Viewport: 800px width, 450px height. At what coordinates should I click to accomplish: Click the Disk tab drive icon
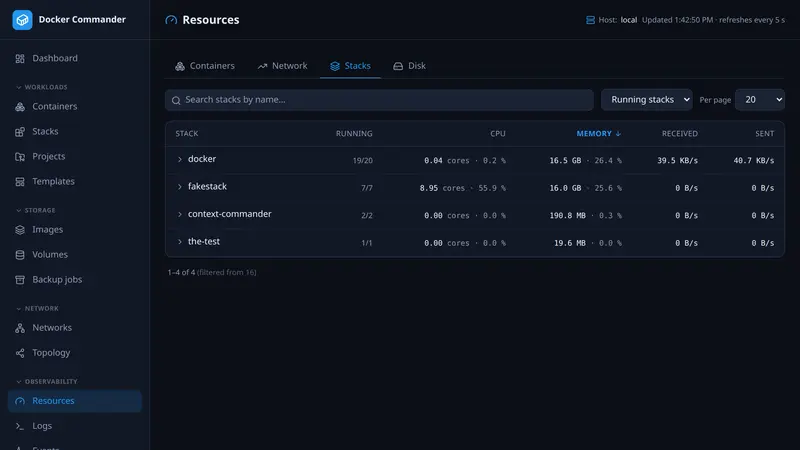398,66
